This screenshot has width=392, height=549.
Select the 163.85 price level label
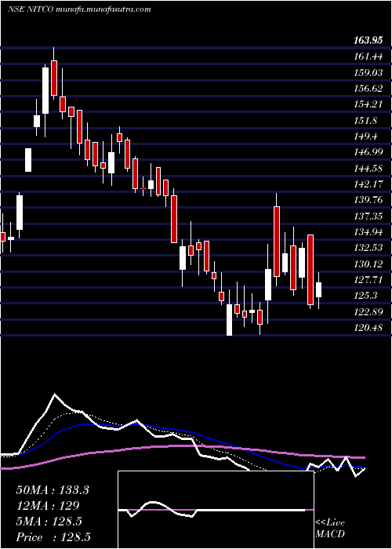[368, 41]
